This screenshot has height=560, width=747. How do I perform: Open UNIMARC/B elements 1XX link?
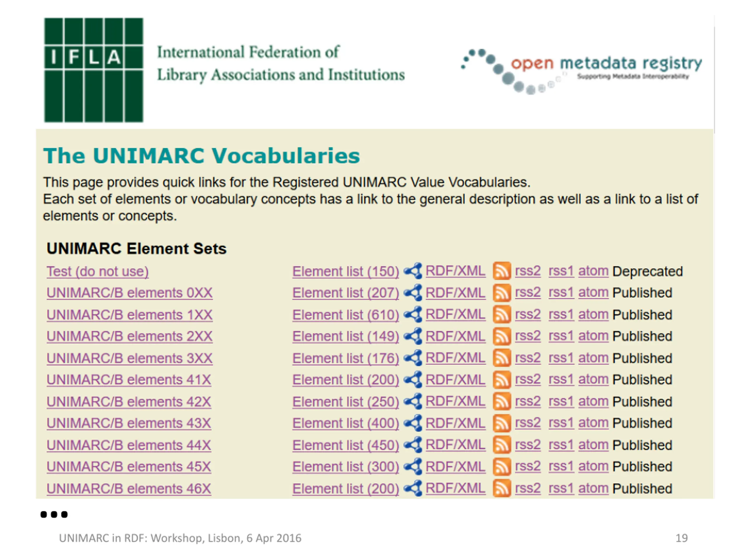[x=130, y=315]
